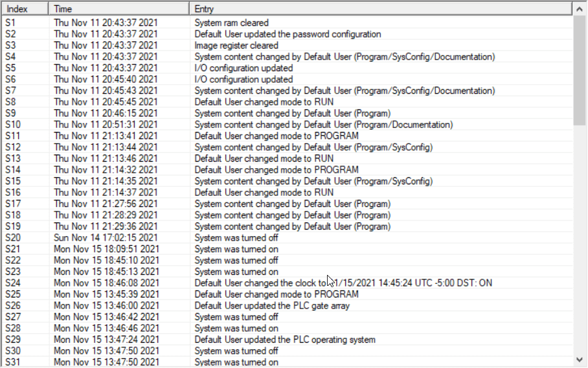Select row S12 Program/SysConfig content change

pyautogui.click(x=313, y=147)
